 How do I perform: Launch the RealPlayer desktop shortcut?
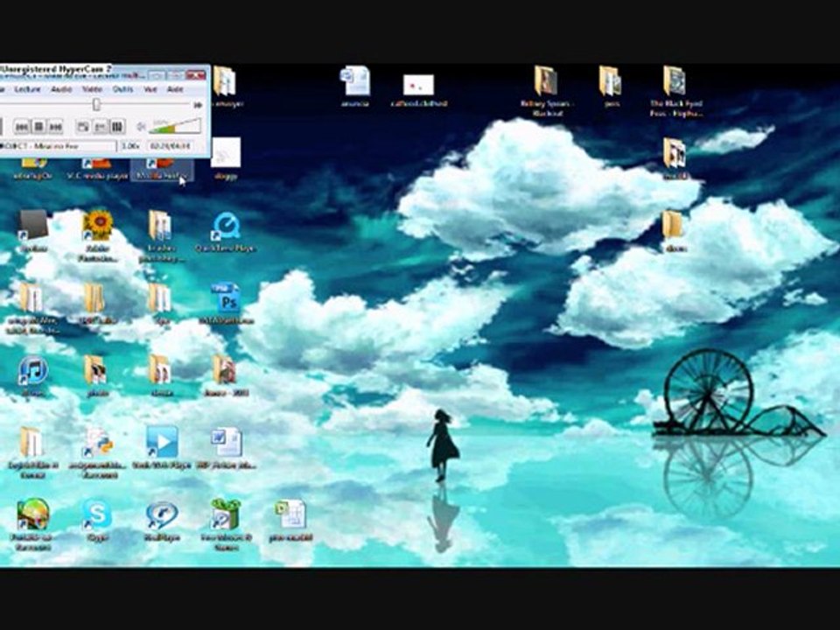162,515
